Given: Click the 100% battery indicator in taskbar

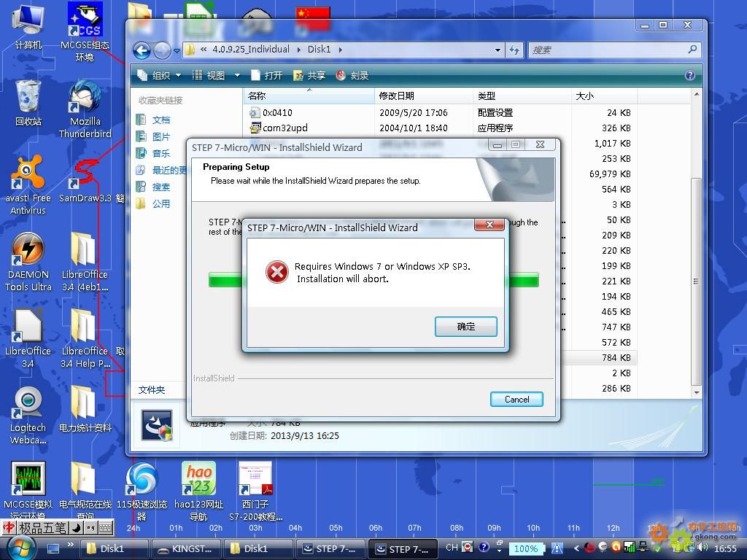Looking at the screenshot, I should [x=525, y=548].
